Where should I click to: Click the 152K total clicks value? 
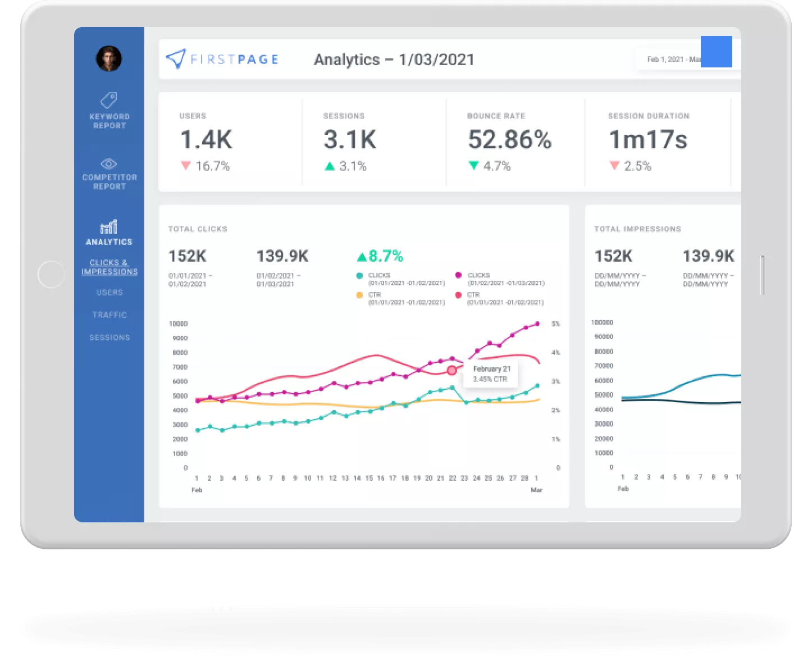coord(187,256)
